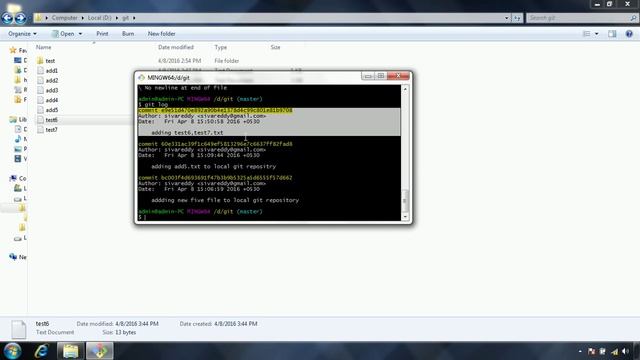The height and width of the screenshot is (360, 640).
Task: Expand address bar history dropdown
Action: 507,18
